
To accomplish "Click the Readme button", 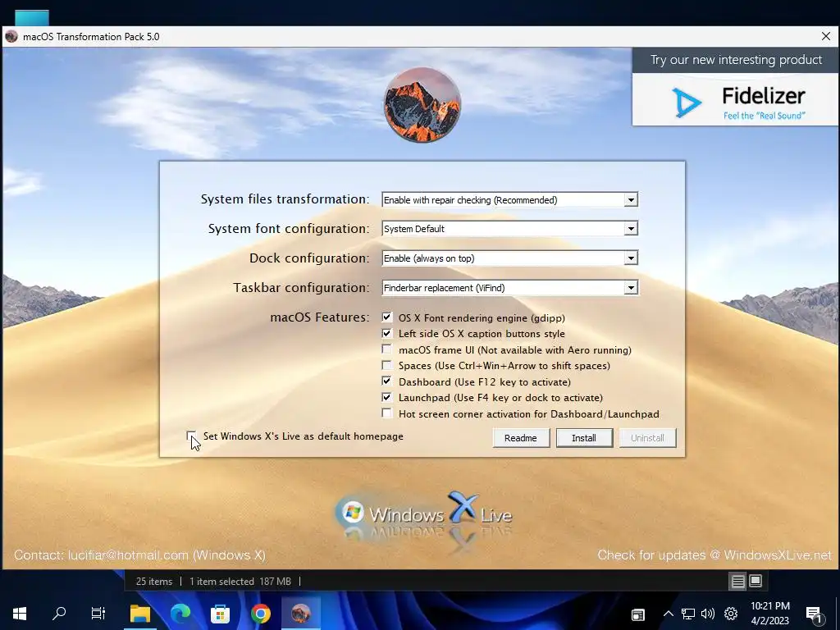I will 521,438.
